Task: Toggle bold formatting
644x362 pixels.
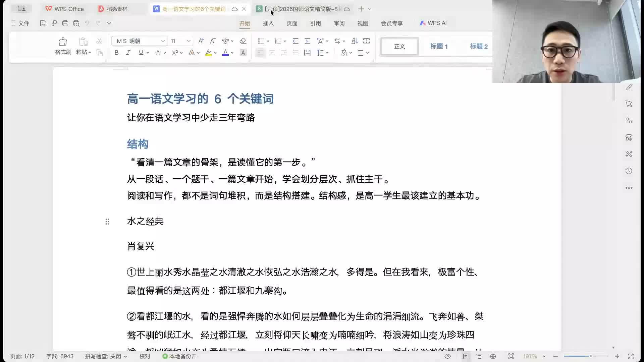Action: [x=116, y=53]
